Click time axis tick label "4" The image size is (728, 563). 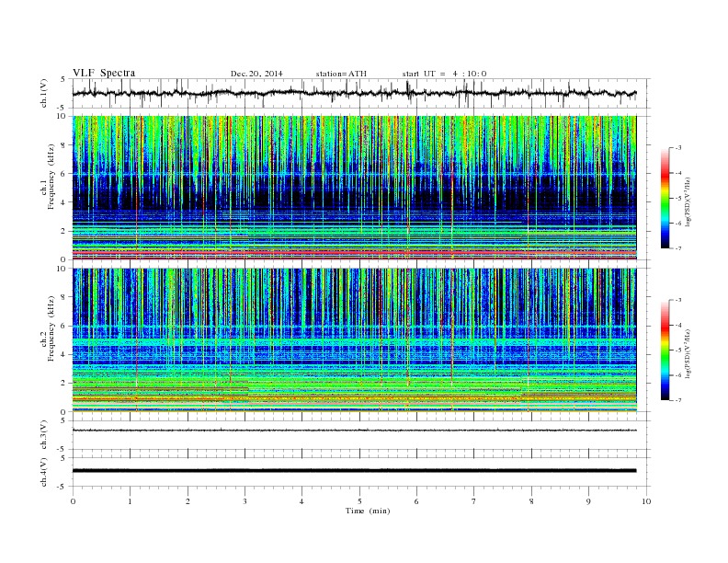[301, 501]
